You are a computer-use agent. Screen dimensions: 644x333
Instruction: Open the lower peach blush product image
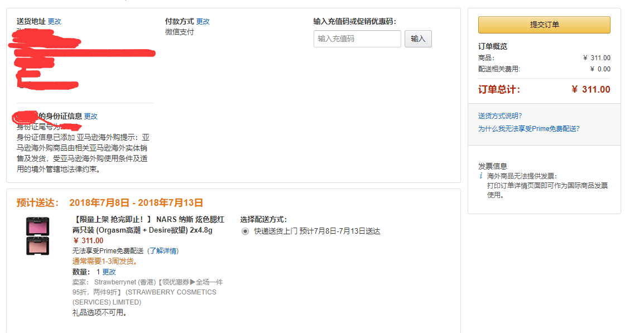click(x=38, y=245)
